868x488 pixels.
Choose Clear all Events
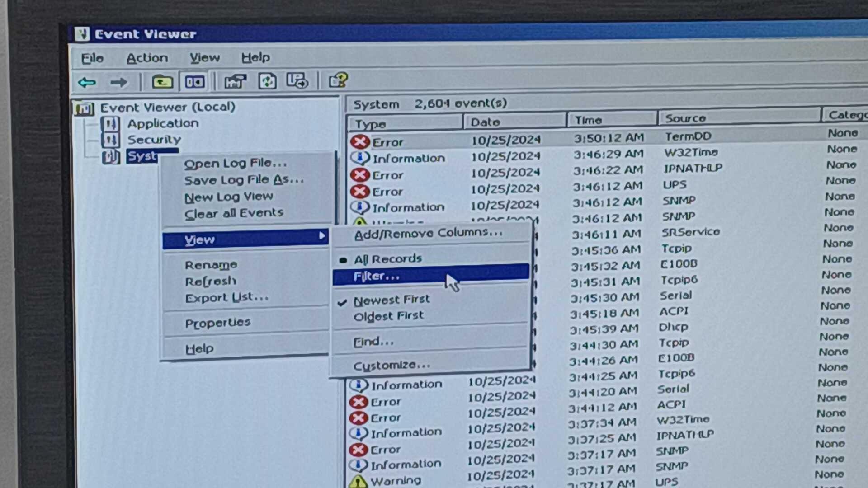click(x=234, y=213)
